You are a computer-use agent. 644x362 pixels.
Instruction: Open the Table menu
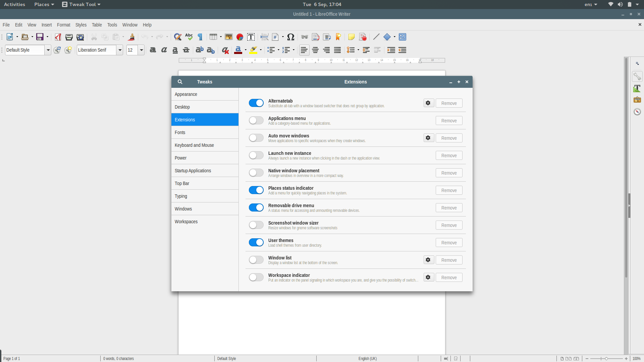coord(97,25)
